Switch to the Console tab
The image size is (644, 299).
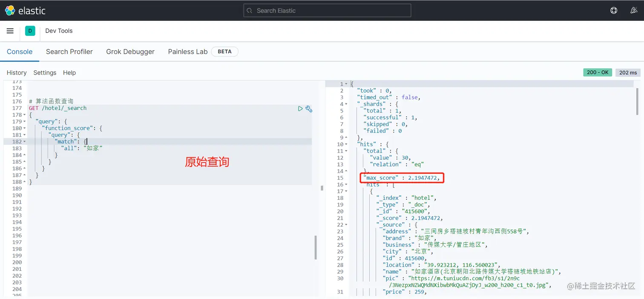point(20,52)
